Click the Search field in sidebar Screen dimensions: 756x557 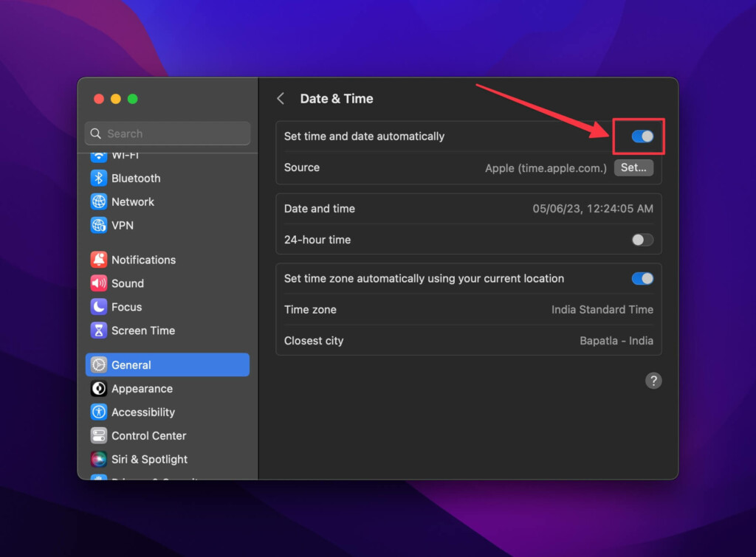pos(168,134)
